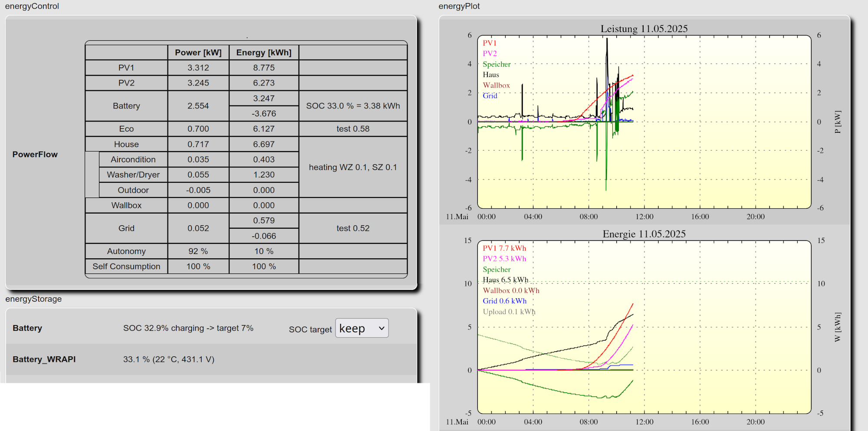Click the PowerFlow device link
This screenshot has height=431, width=868.
(35, 155)
